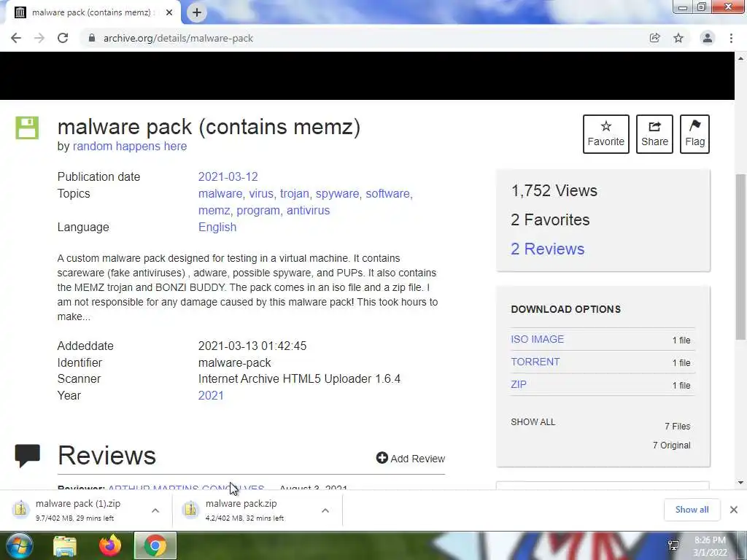Click the lock icon in address bar
The image size is (747, 560).
91,38
